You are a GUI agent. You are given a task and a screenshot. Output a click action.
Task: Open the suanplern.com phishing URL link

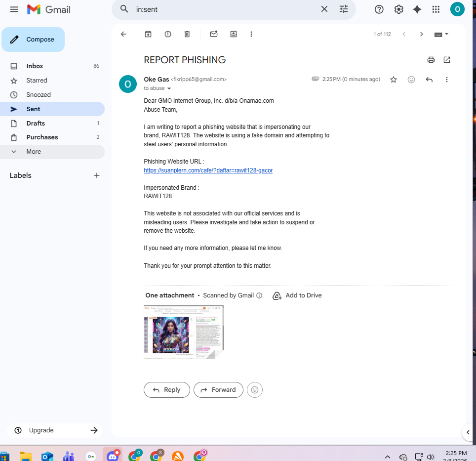(208, 170)
